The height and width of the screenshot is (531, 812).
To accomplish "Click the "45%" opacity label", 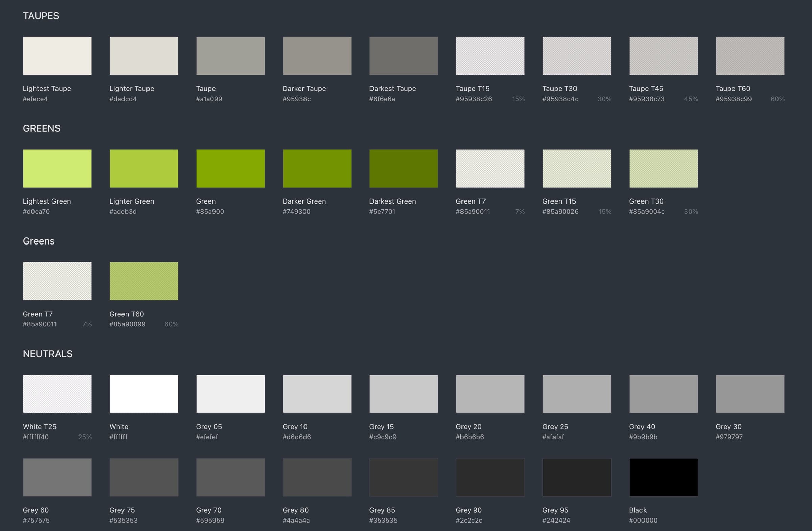I will pyautogui.click(x=691, y=99).
